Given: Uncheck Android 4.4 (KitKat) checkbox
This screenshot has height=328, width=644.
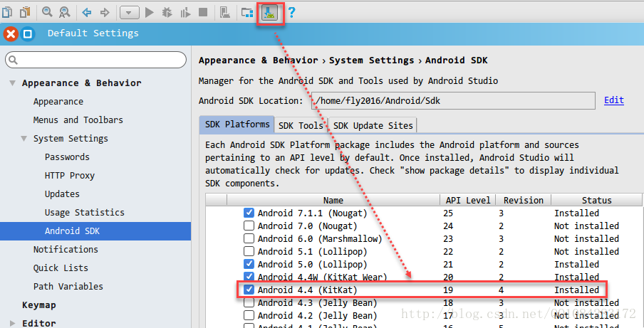Looking at the screenshot, I should (249, 290).
